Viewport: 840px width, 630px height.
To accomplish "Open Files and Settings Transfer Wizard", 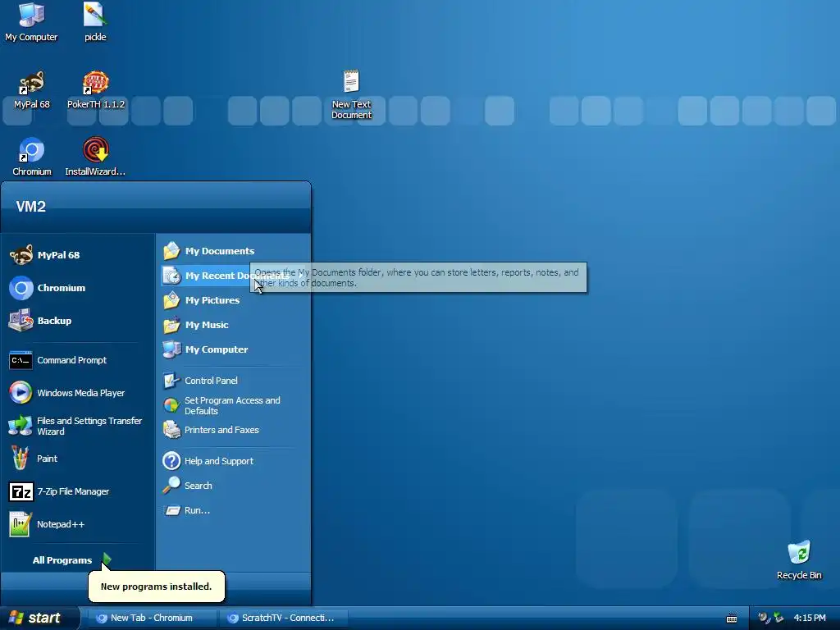I will click(x=78, y=426).
